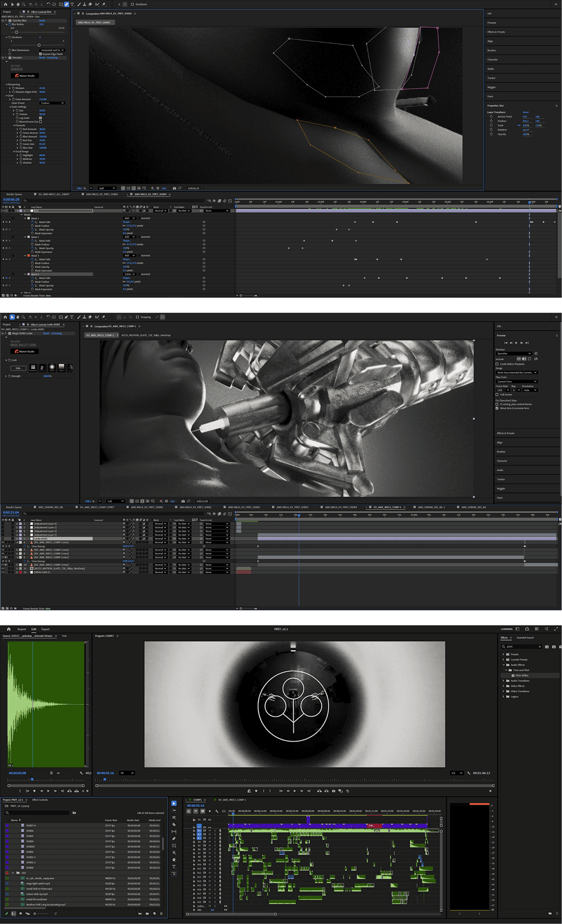Toggle the Full Screen checkbox in Preview panel
Image resolution: width=562 pixels, height=924 pixels.
497,395
